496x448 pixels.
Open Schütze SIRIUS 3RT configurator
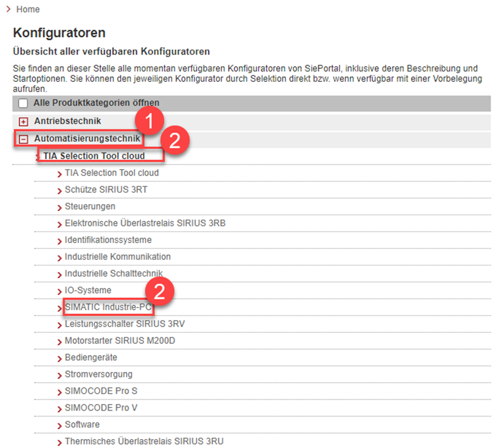coord(106,190)
